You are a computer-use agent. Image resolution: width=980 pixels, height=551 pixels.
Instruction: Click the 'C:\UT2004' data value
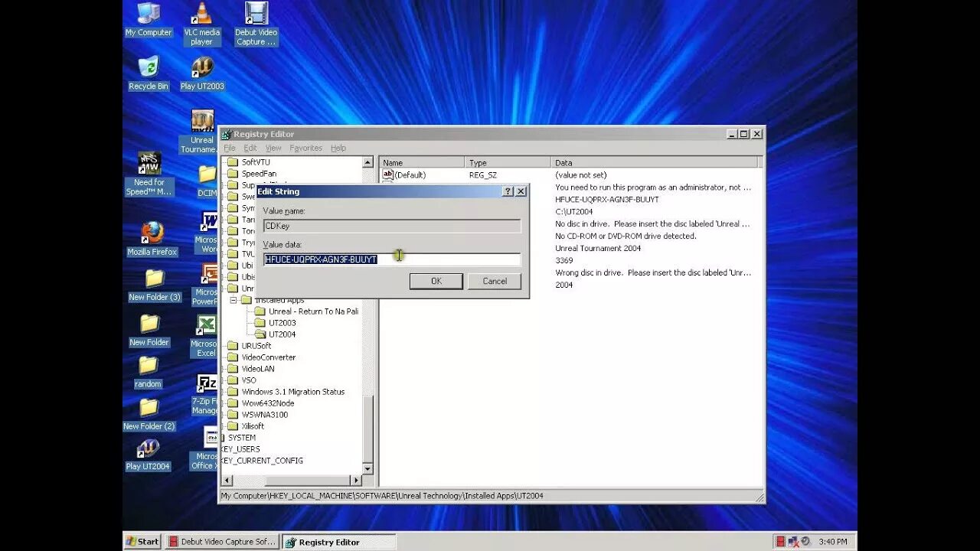[573, 211]
